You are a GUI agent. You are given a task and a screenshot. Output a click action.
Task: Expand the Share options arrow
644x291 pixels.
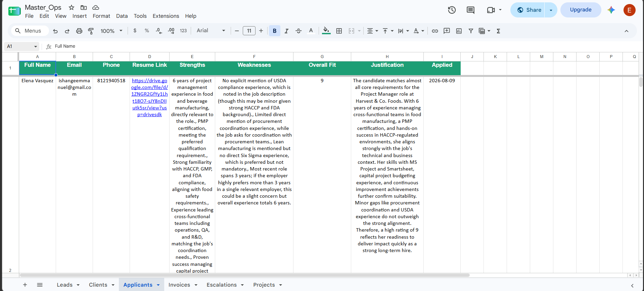[x=551, y=10]
